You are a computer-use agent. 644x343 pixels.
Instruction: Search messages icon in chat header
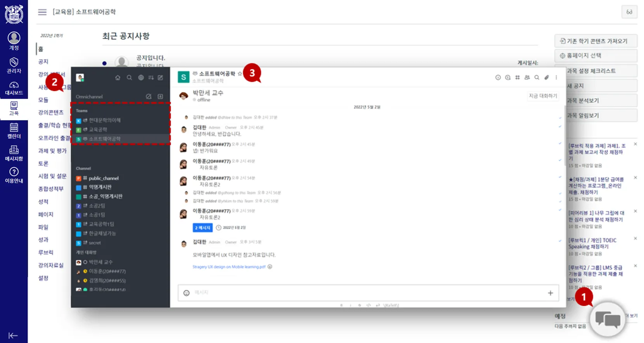[x=537, y=77]
